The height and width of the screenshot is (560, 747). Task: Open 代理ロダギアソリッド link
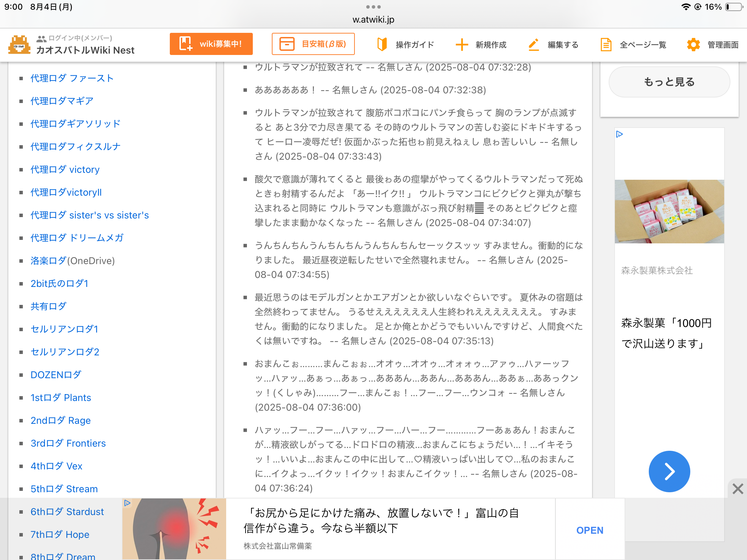tap(75, 124)
